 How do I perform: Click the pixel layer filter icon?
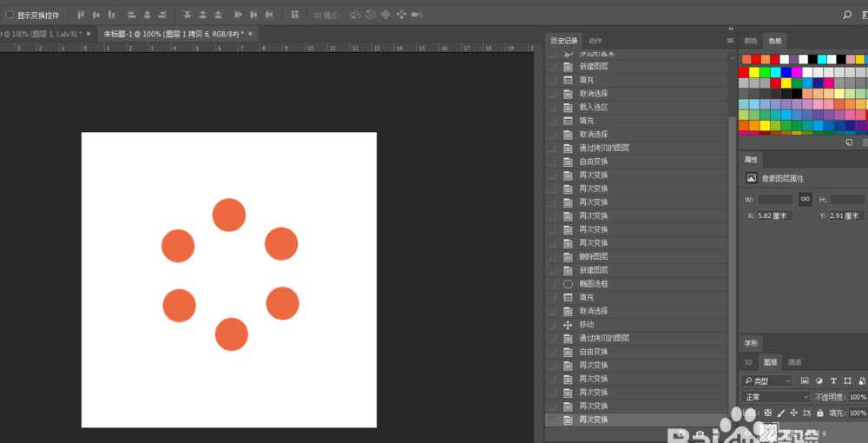point(805,380)
